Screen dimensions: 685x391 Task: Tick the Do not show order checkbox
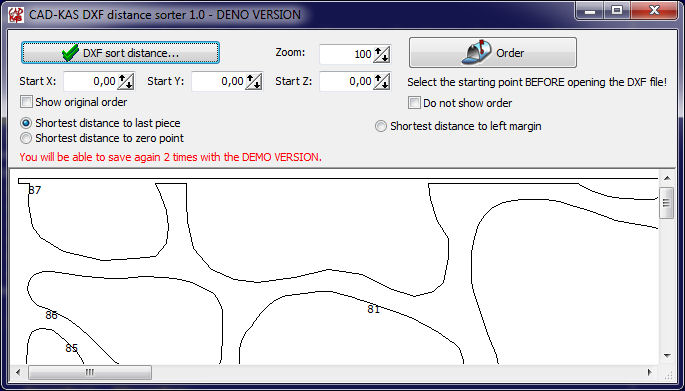pyautogui.click(x=414, y=103)
